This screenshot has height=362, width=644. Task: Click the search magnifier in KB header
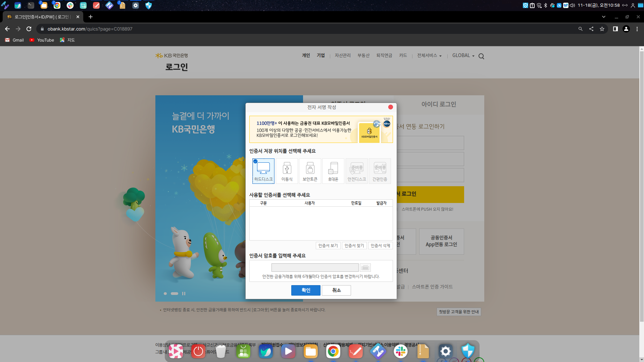pyautogui.click(x=481, y=56)
